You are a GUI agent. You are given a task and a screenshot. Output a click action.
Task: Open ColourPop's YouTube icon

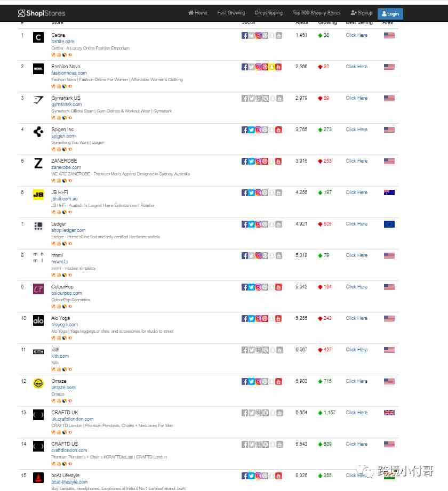tap(278, 287)
